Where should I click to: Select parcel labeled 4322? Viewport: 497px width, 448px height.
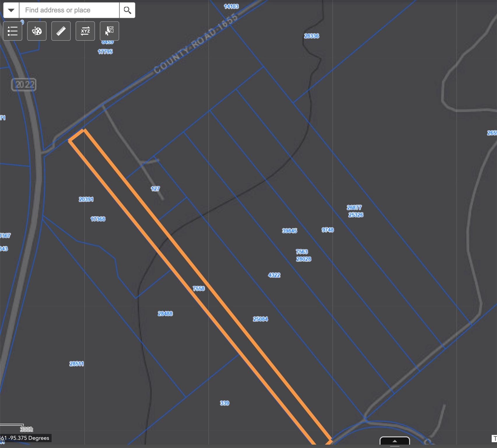(274, 275)
